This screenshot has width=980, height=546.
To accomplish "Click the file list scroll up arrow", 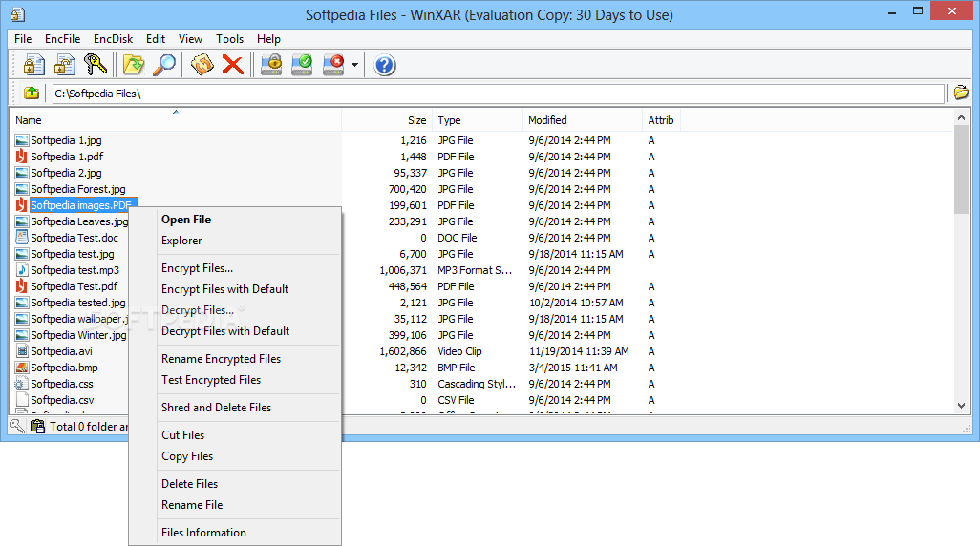I will point(961,117).
